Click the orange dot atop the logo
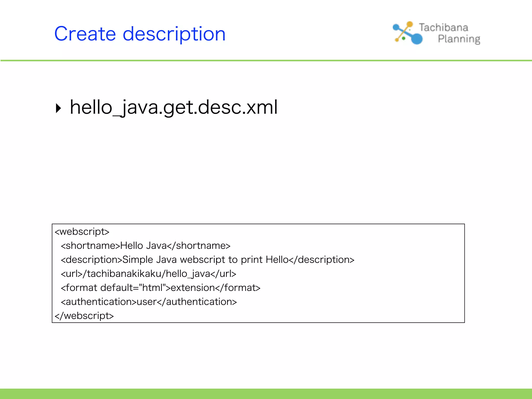The height and width of the screenshot is (399, 532). [x=410, y=24]
